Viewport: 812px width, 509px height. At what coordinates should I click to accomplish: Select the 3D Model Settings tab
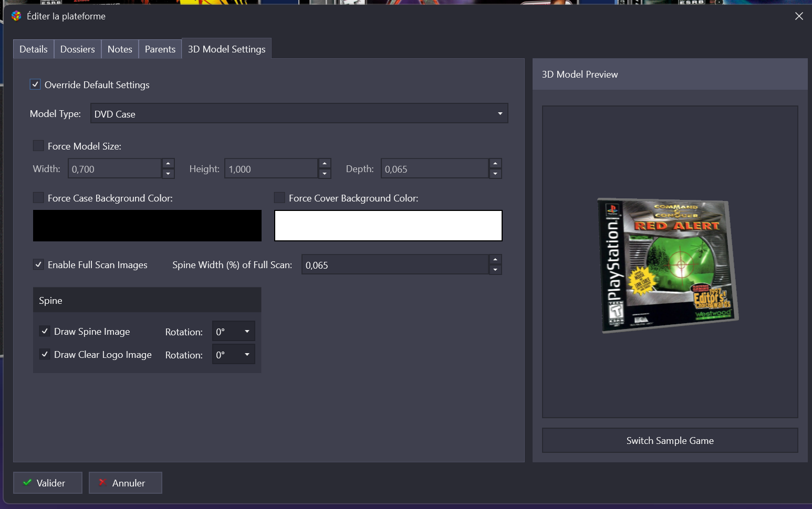(x=227, y=49)
